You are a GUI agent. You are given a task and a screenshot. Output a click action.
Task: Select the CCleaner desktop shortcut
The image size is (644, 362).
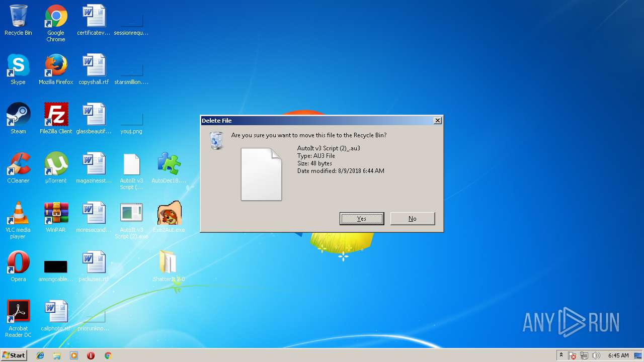pyautogui.click(x=18, y=168)
